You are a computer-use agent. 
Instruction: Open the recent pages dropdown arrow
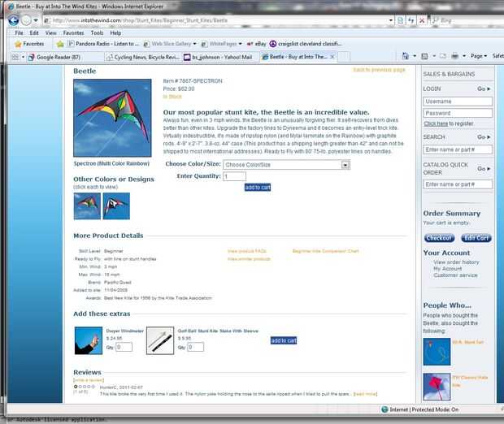[36, 20]
